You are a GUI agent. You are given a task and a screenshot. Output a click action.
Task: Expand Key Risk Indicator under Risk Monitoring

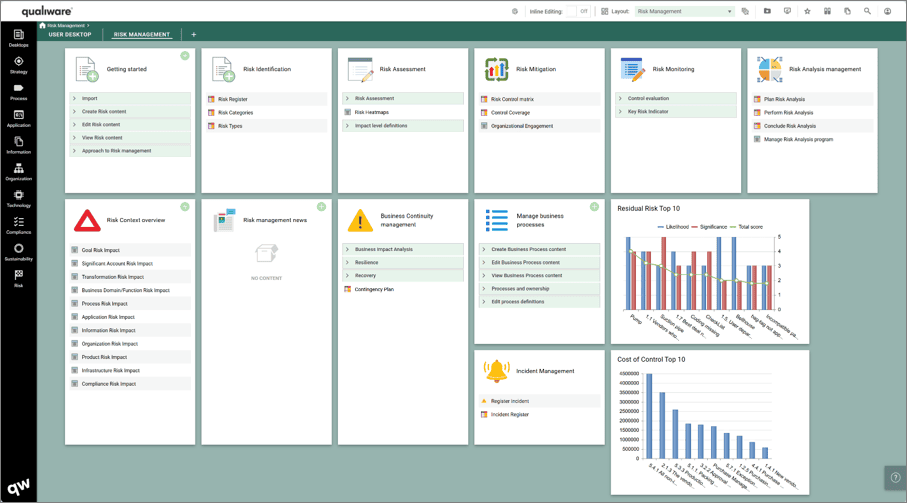[x=648, y=112]
